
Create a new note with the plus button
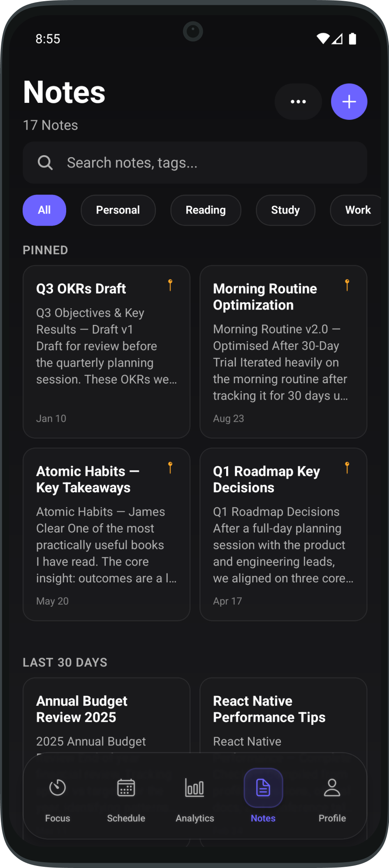point(349,101)
